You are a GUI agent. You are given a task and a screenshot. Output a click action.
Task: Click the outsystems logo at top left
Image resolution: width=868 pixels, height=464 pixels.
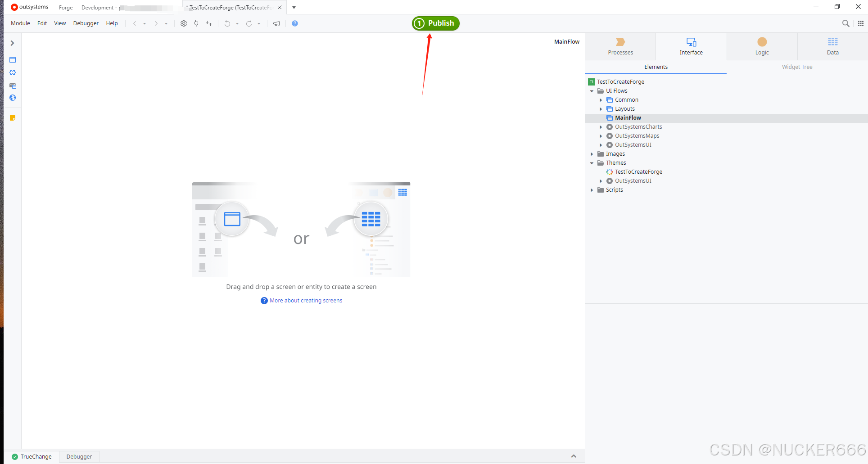pos(30,7)
